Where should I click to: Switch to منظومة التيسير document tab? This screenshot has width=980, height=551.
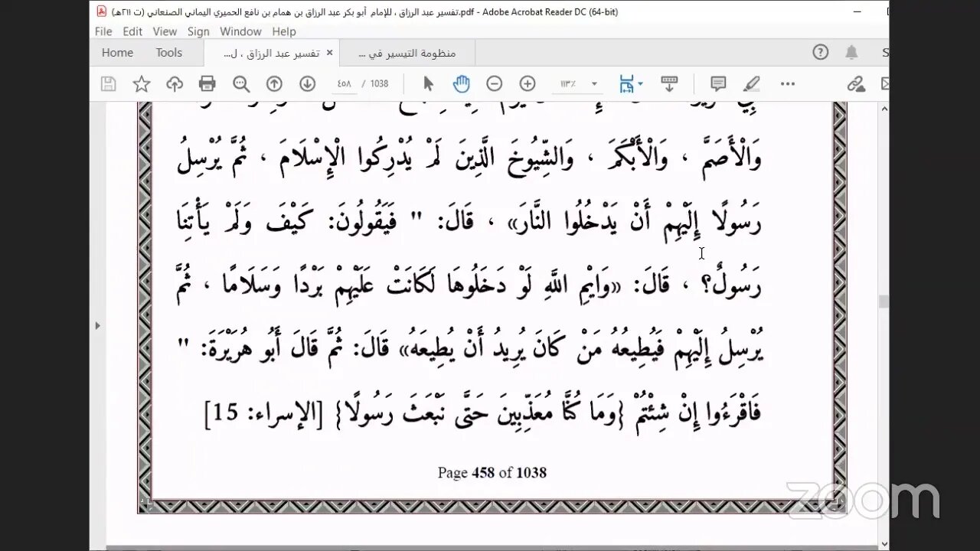point(407,53)
